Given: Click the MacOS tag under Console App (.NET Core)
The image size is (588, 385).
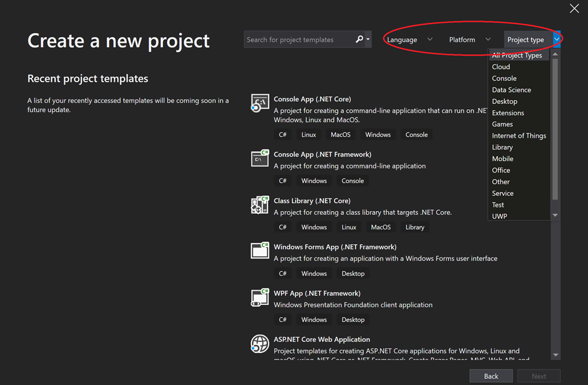Looking at the screenshot, I should coord(341,134).
